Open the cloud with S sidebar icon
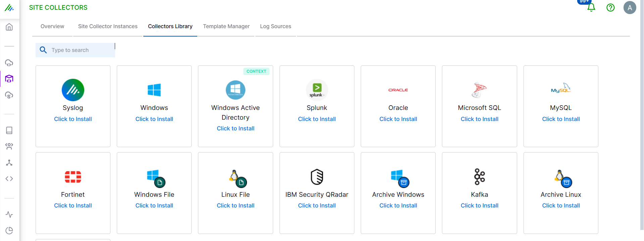The width and height of the screenshot is (644, 241). [9, 95]
